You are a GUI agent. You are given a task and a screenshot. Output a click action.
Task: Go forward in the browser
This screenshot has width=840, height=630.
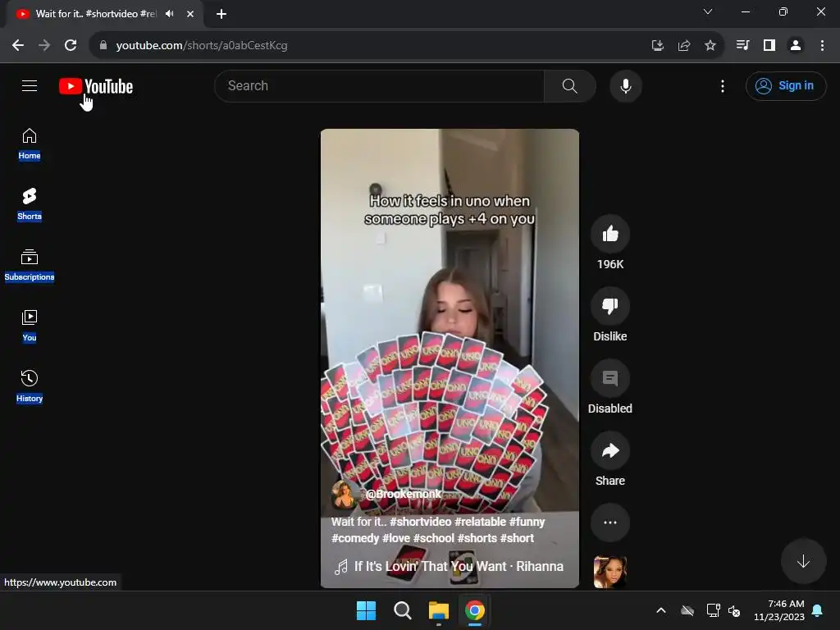[x=44, y=46]
